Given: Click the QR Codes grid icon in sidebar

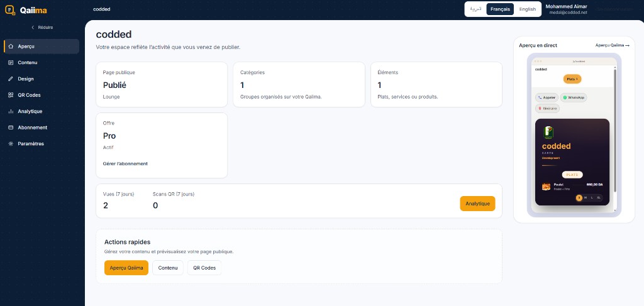Looking at the screenshot, I should tap(11, 95).
